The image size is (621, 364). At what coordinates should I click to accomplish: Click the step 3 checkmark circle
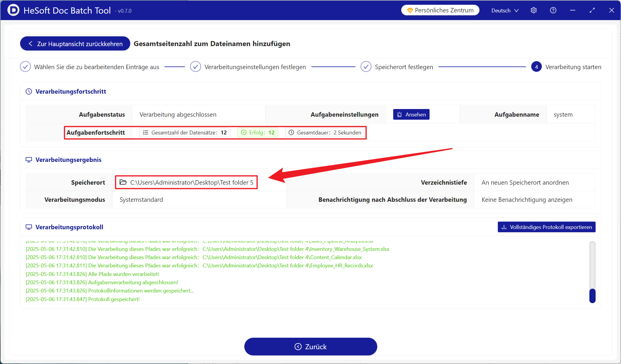pyautogui.click(x=366, y=67)
